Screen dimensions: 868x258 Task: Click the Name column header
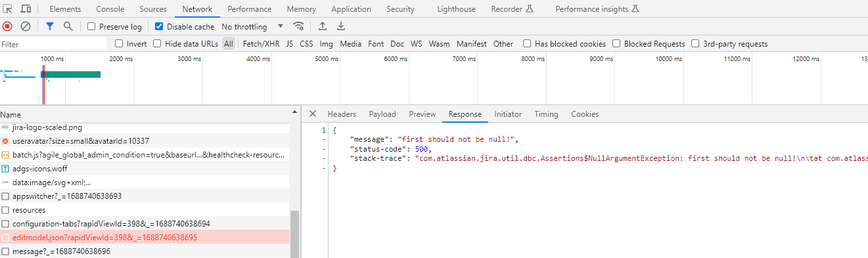pyautogui.click(x=145, y=114)
